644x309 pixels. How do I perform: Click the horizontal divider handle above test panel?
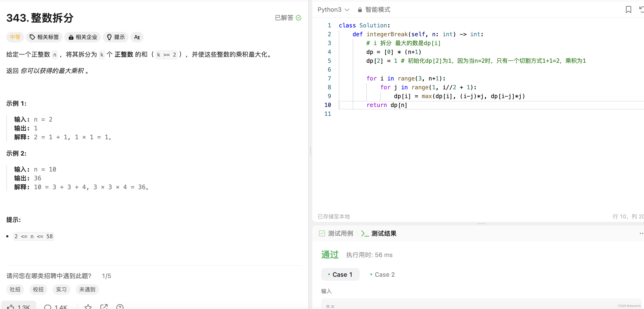(x=481, y=224)
